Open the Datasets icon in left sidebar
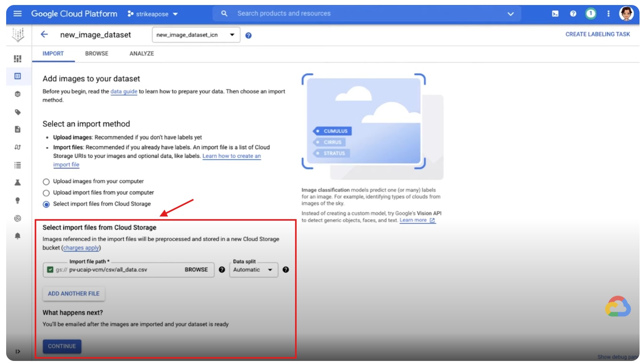This screenshot has height=364, width=643. tap(18, 76)
